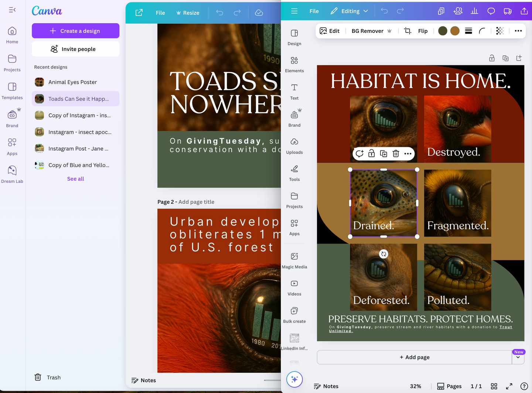Screen dimensions: 532x393
Task: Expand the Add page options chevron
Action: click(518, 358)
